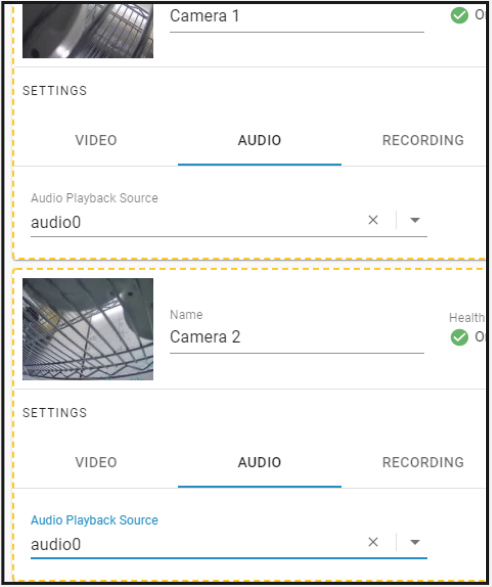
Task: Expand Camera 2 audio source dropdown arrow
Action: point(415,542)
